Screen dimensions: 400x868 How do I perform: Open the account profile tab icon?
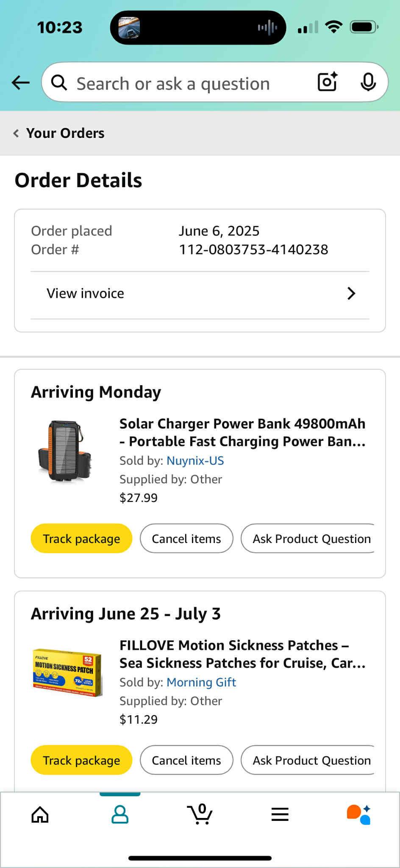pos(120,814)
